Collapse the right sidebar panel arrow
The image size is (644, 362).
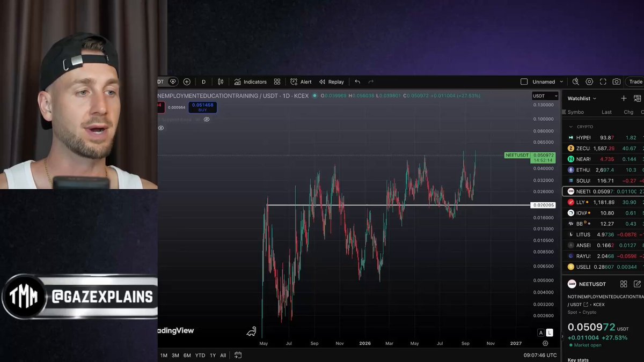pos(562,337)
